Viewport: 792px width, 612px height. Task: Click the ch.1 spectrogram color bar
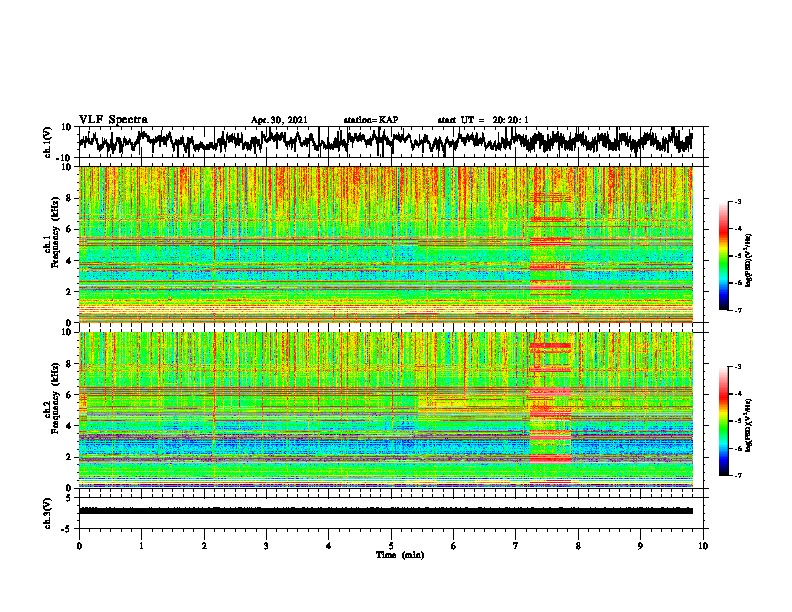coord(723,256)
